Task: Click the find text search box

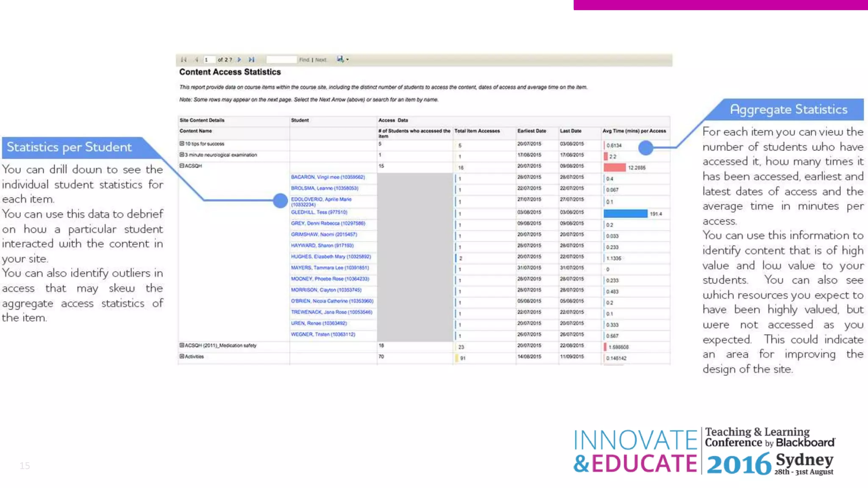Action: click(x=281, y=60)
